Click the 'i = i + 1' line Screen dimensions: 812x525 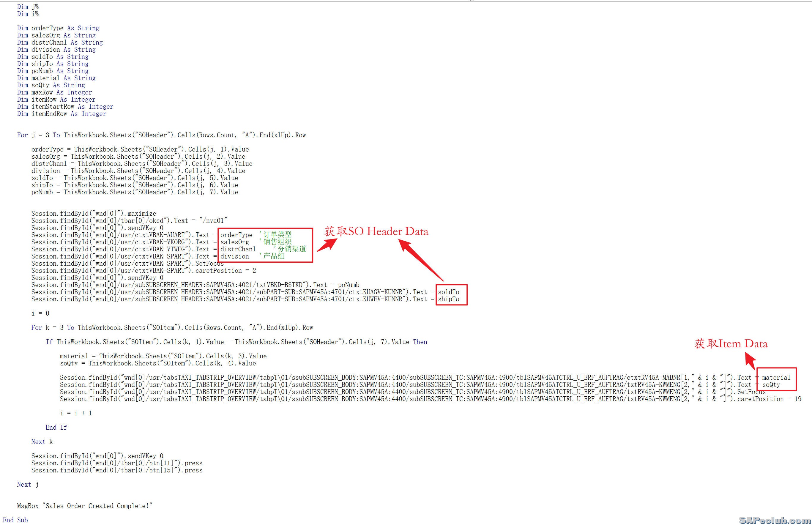[76, 414]
